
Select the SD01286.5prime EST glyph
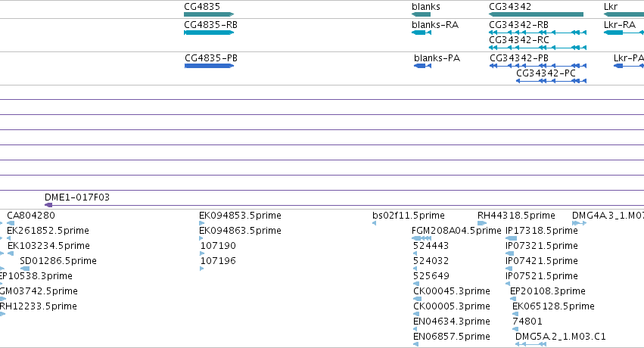coord(25,269)
